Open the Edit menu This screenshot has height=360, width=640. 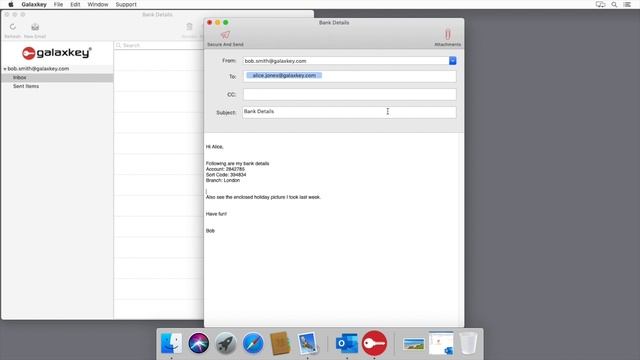(x=75, y=4)
